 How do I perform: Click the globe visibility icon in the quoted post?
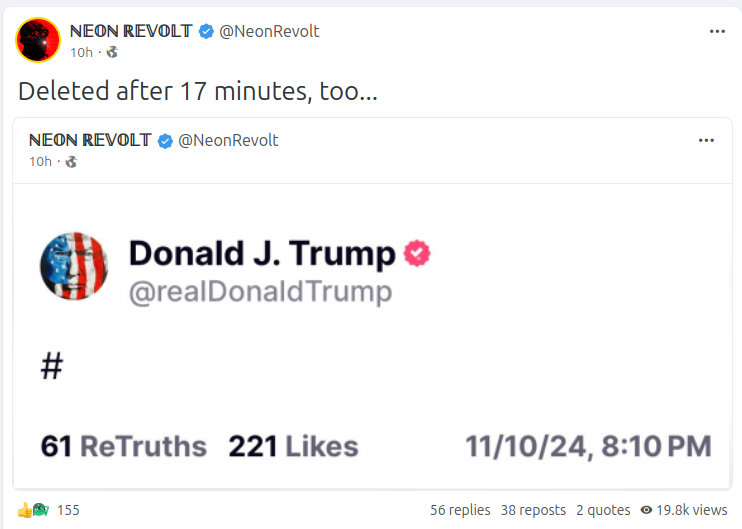pyautogui.click(x=71, y=161)
